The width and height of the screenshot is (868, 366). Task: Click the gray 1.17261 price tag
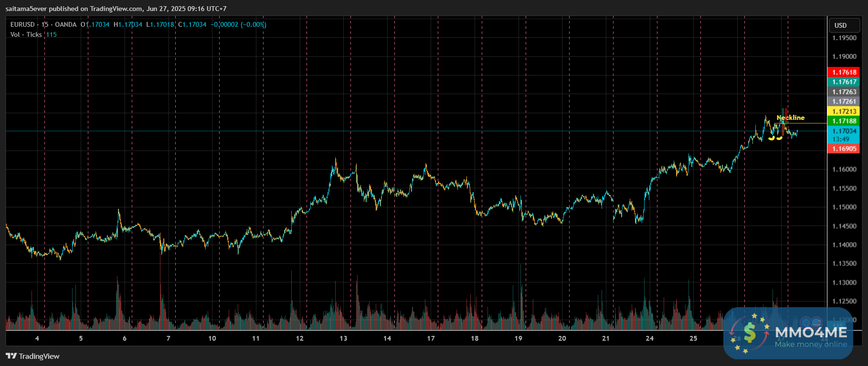pyautogui.click(x=844, y=101)
